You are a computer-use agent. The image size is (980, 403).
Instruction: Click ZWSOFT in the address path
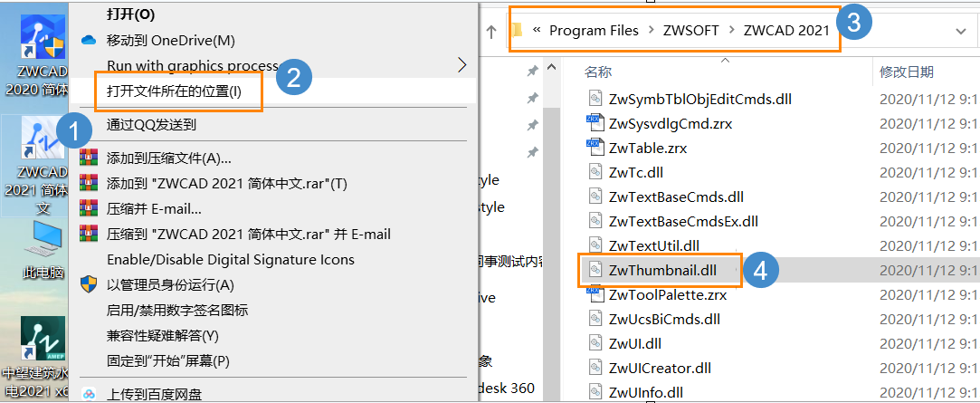[692, 31]
